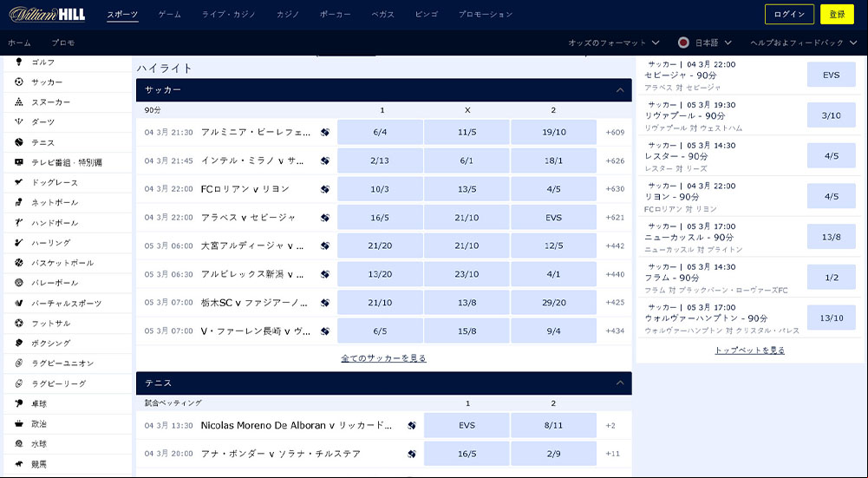
Task: Click the yellow 登録 button
Action: (837, 15)
